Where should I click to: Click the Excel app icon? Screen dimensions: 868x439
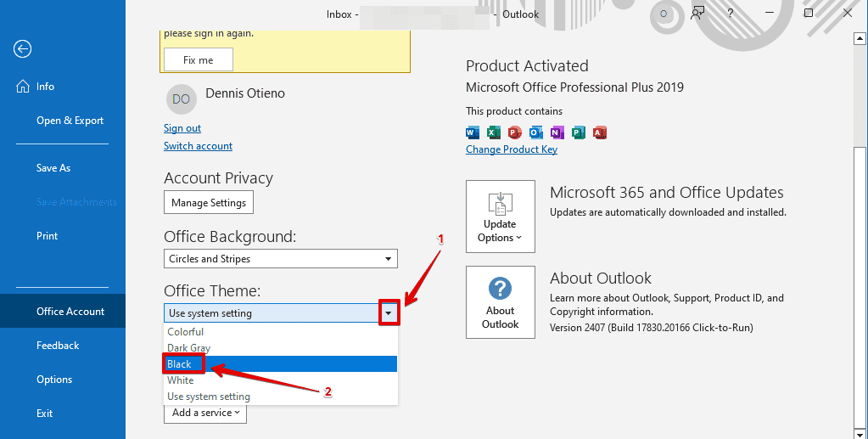coord(493,132)
